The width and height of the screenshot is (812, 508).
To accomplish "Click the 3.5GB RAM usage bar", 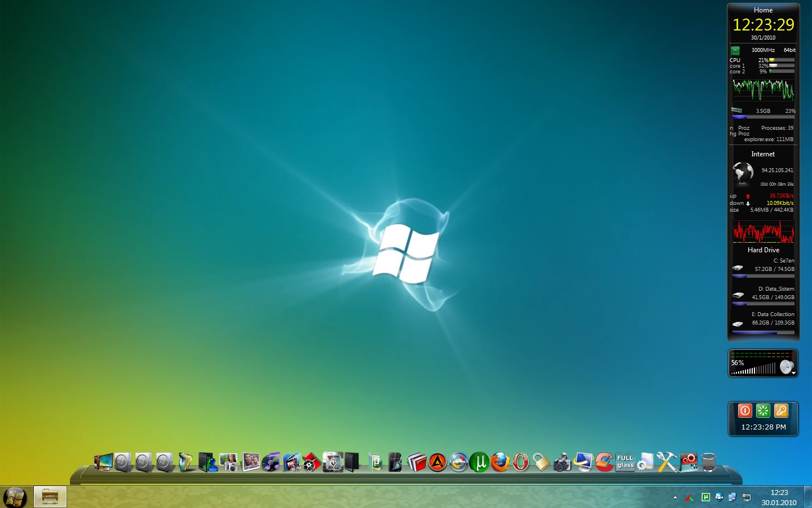I will (x=764, y=117).
